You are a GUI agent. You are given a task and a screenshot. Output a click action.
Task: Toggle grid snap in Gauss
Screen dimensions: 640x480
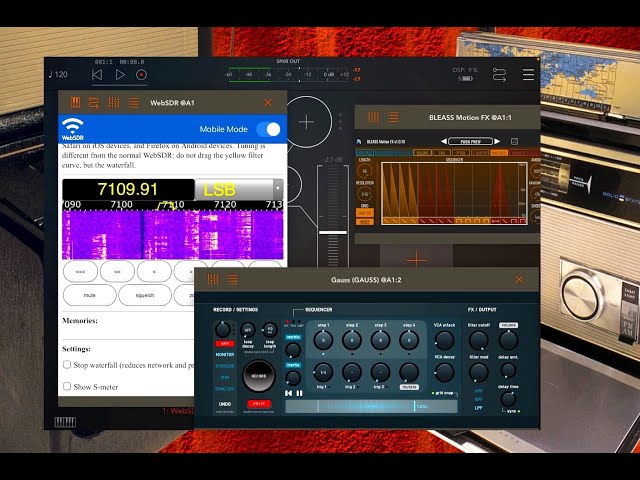442,393
